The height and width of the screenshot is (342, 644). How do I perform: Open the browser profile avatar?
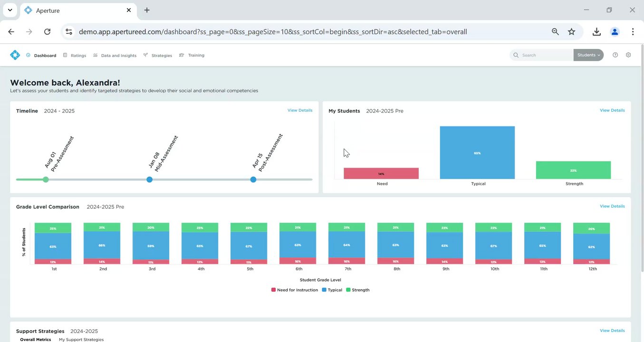pyautogui.click(x=615, y=32)
